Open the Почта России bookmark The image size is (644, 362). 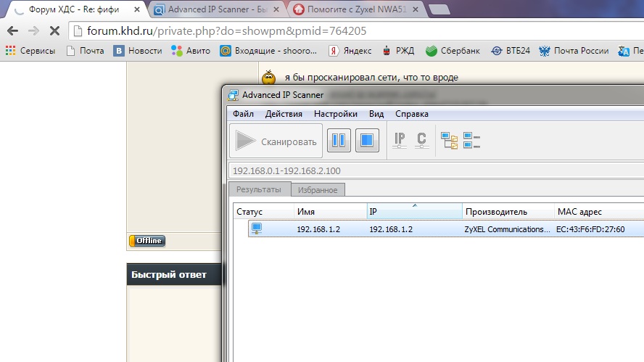pyautogui.click(x=574, y=51)
